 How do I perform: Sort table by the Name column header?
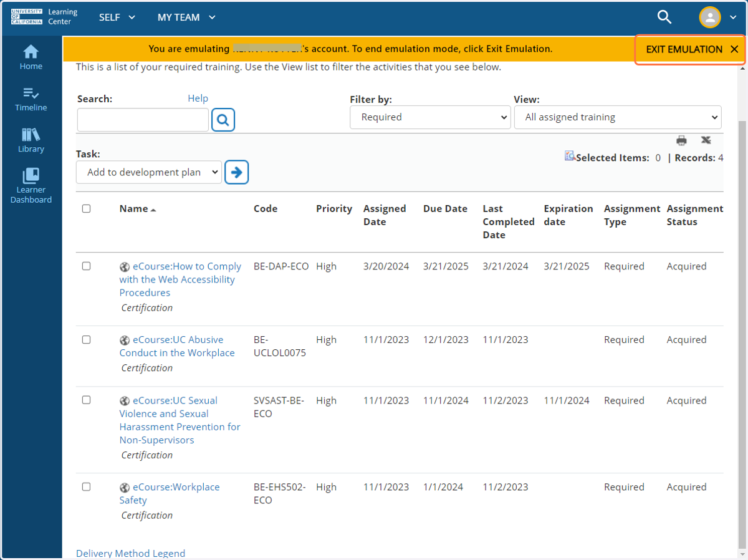coord(138,209)
